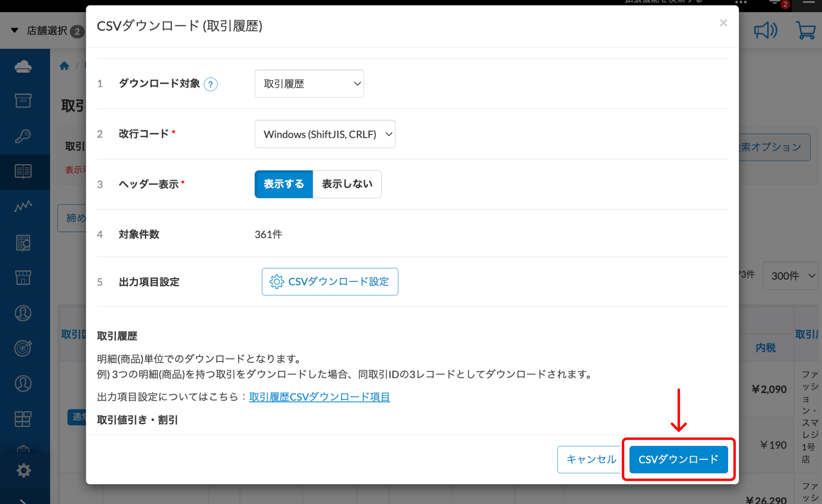The width and height of the screenshot is (822, 504).
Task: Click the 361件 target count text
Action: pyautogui.click(x=269, y=234)
